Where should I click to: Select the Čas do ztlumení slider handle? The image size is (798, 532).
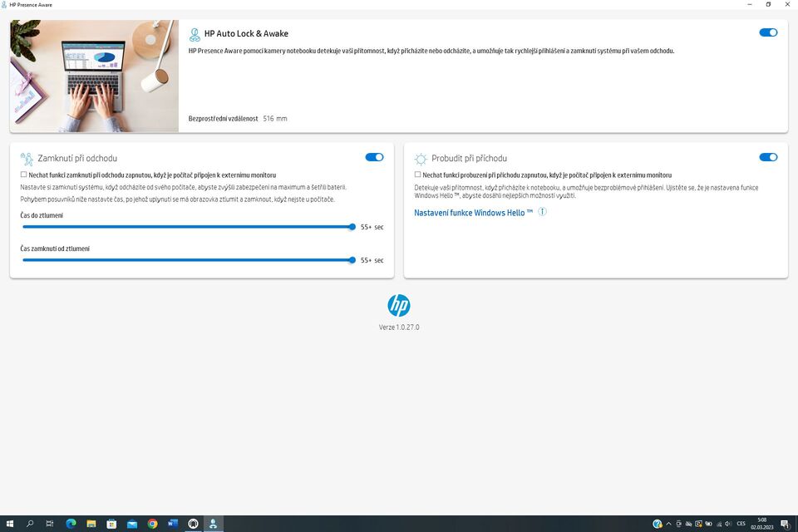point(353,226)
